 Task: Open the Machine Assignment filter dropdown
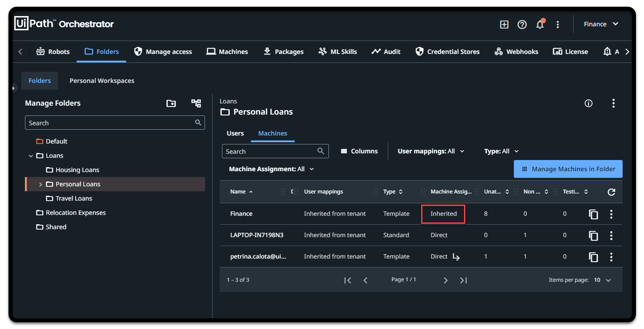271,169
